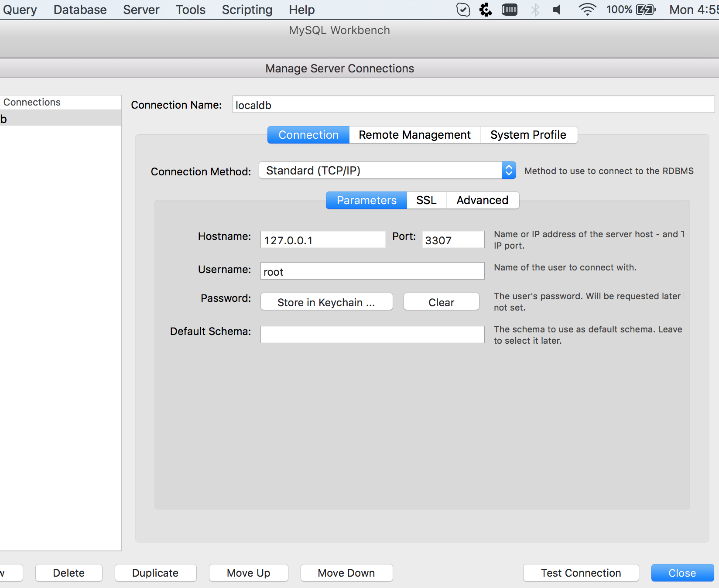This screenshot has width=719, height=588.
Task: Open the Connection Method dropdown
Action: 387,170
